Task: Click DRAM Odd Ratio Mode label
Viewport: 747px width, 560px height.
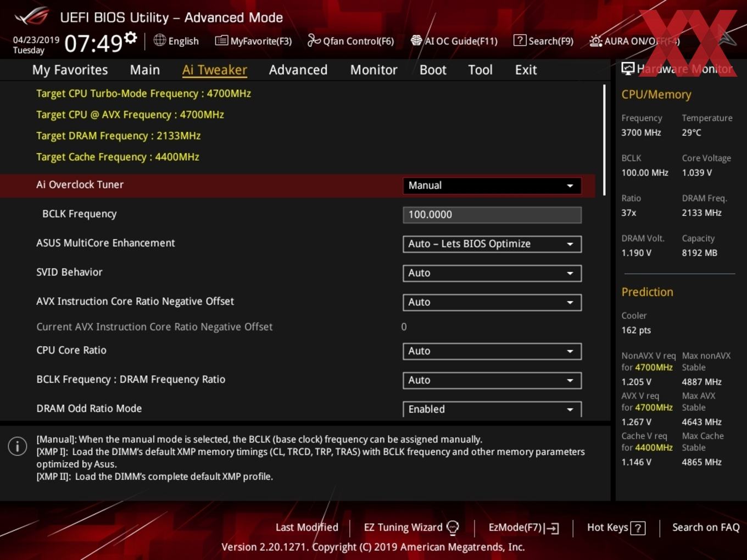Action: [89, 408]
